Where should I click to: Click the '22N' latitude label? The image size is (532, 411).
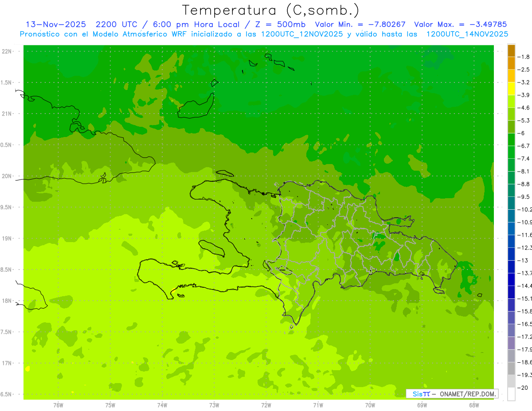tap(7, 51)
